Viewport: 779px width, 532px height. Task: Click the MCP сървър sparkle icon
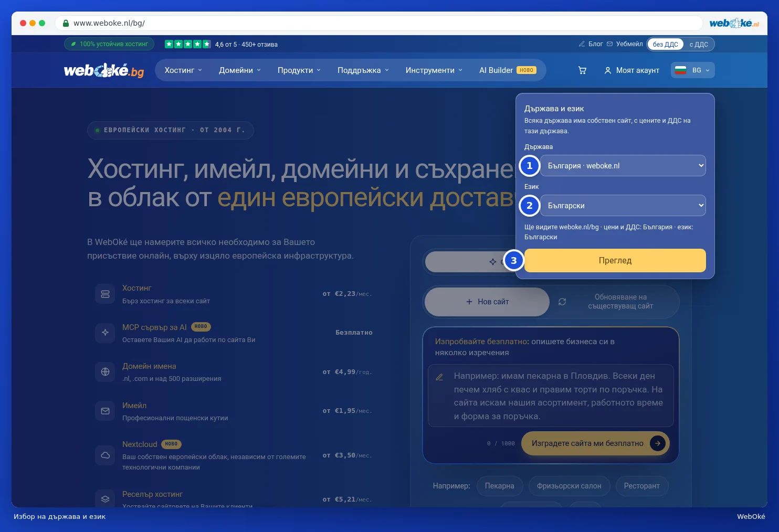coord(105,333)
